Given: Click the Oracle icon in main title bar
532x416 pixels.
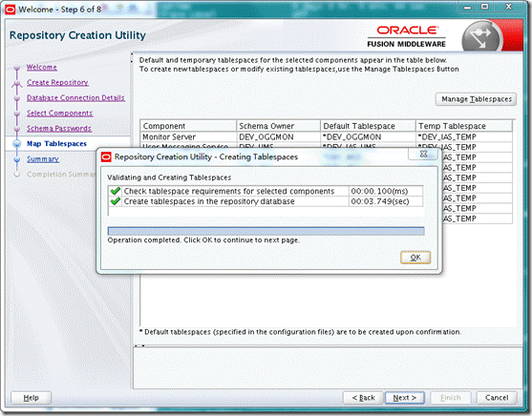Looking at the screenshot, I should (11, 10).
